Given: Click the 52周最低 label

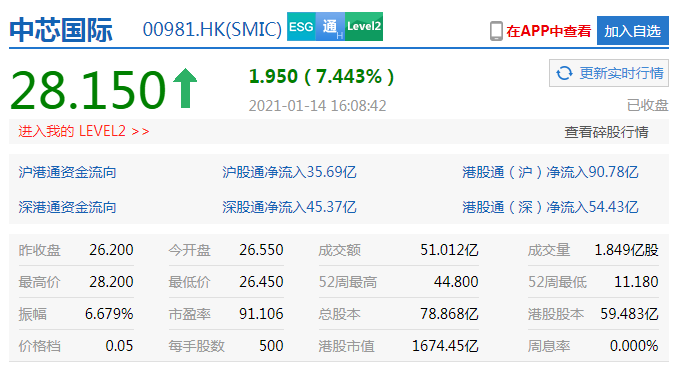Looking at the screenshot, I should 557,282.
